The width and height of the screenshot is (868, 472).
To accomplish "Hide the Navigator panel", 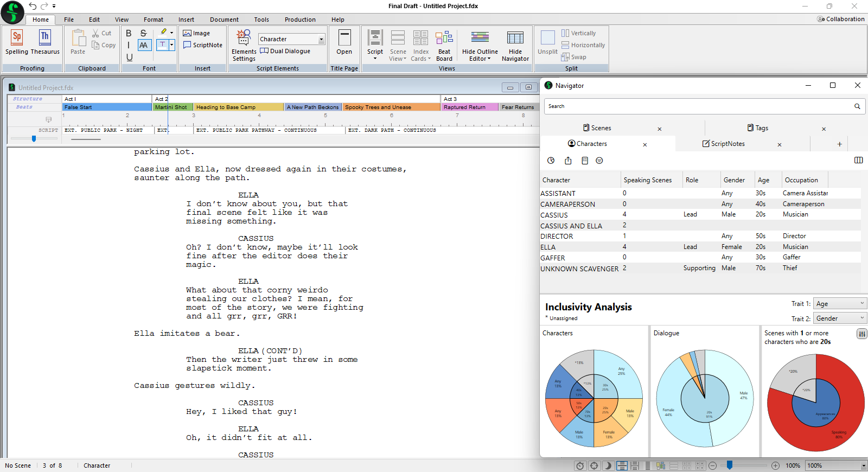I will [515, 46].
